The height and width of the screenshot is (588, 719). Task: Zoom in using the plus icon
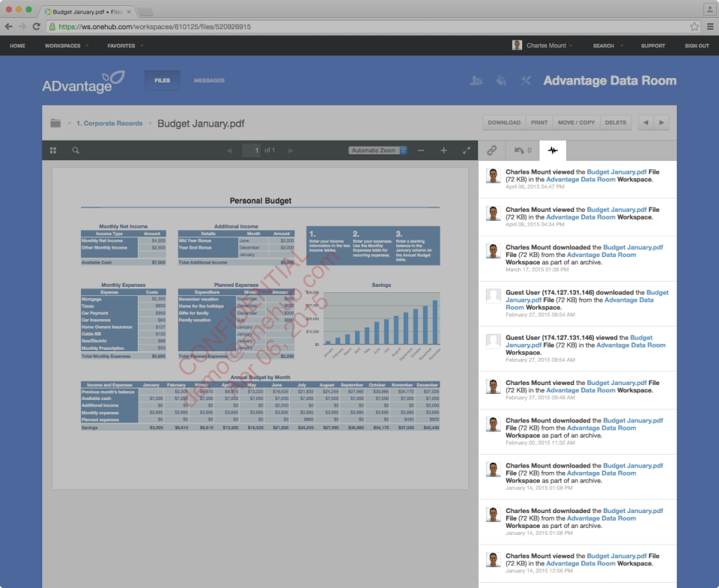(x=443, y=150)
